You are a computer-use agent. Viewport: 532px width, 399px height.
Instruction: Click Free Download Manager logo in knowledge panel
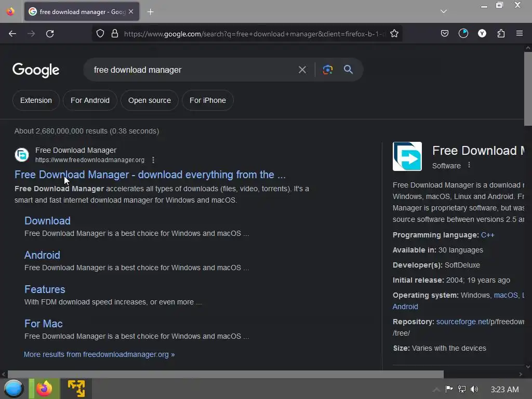pyautogui.click(x=407, y=156)
